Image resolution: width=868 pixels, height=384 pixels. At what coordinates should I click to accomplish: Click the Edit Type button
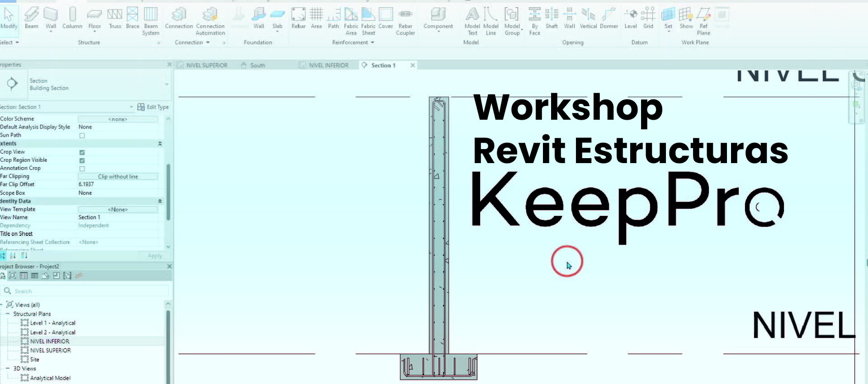tap(153, 107)
